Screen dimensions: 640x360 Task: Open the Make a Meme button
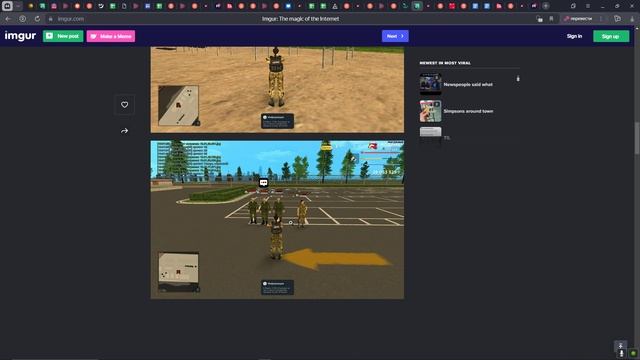pyautogui.click(x=111, y=36)
